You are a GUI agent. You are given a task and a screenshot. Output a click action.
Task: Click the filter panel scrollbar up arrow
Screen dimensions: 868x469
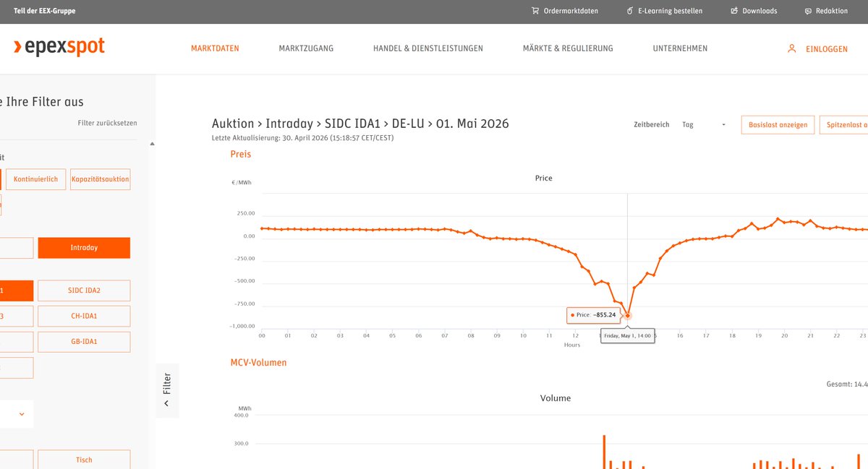pyautogui.click(x=152, y=143)
